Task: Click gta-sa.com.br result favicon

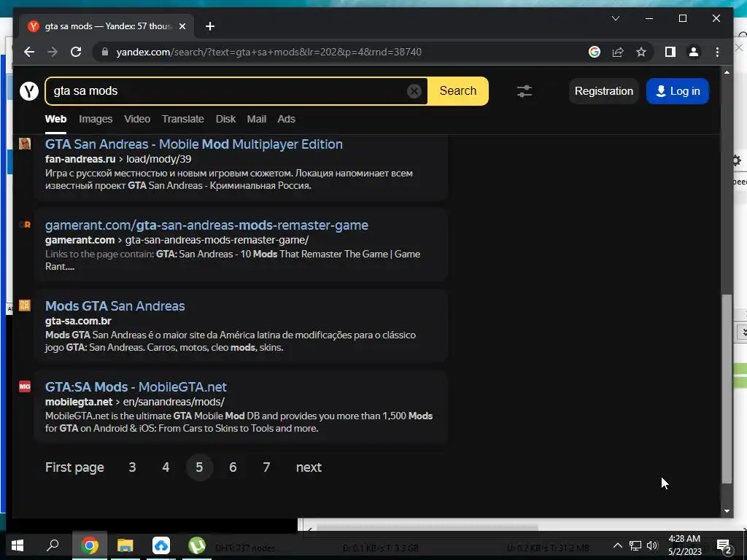Action: click(x=25, y=306)
